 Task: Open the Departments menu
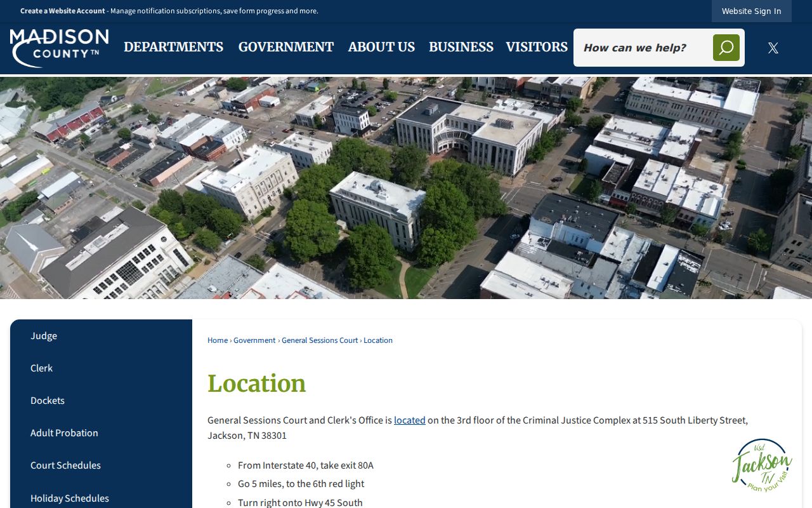(173, 47)
